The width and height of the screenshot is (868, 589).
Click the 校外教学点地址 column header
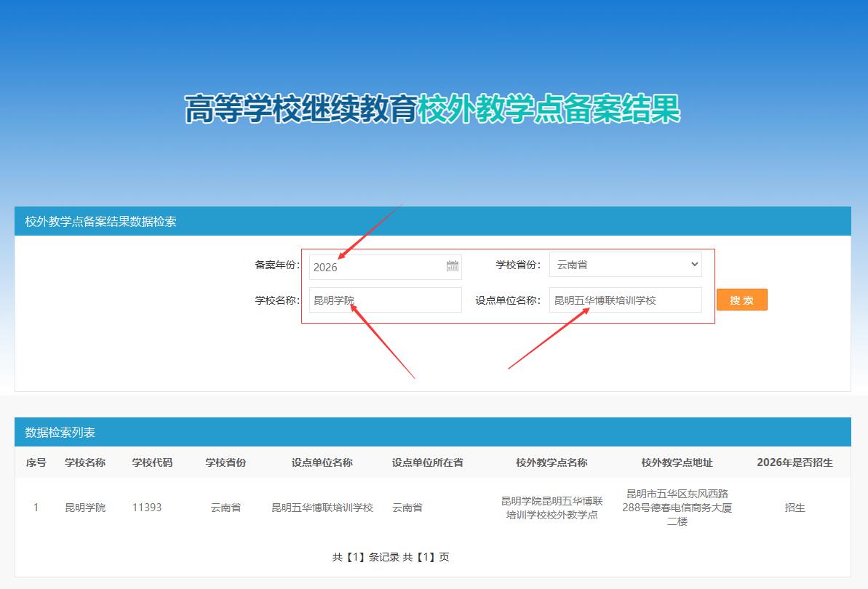click(x=677, y=462)
